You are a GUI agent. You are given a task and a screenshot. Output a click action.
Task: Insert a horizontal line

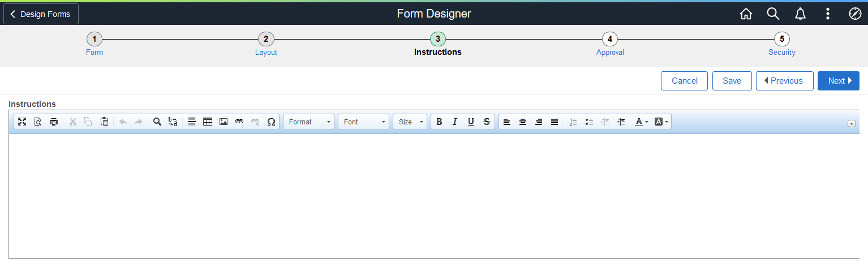192,122
